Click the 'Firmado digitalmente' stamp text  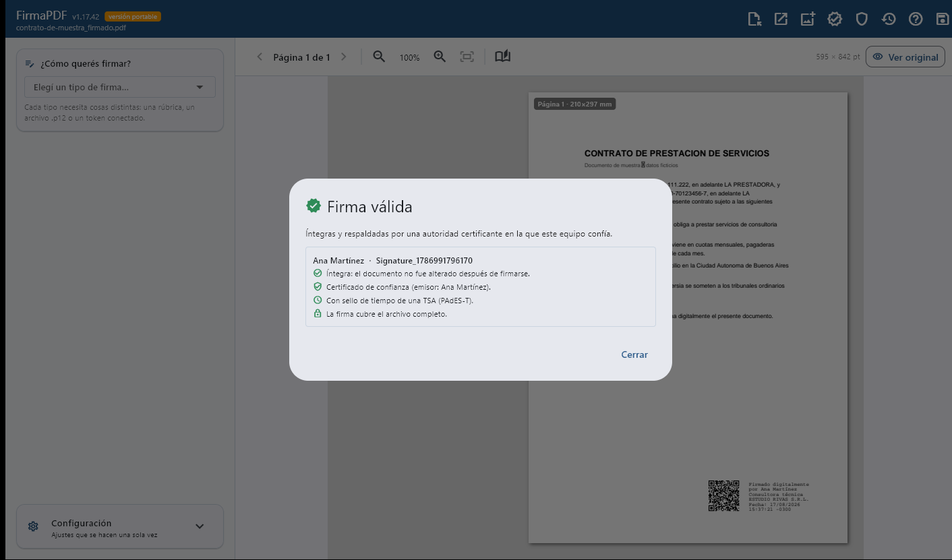pos(779,485)
